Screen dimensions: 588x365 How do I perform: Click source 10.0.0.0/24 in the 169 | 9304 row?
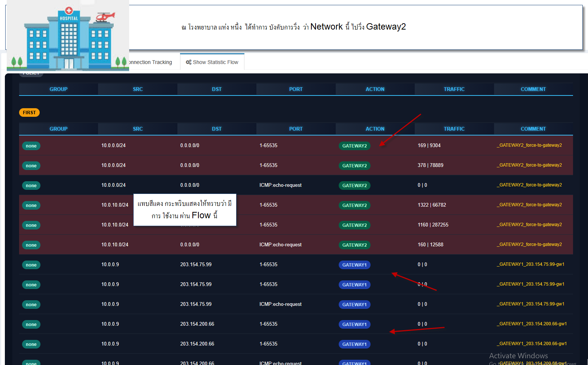(x=113, y=145)
